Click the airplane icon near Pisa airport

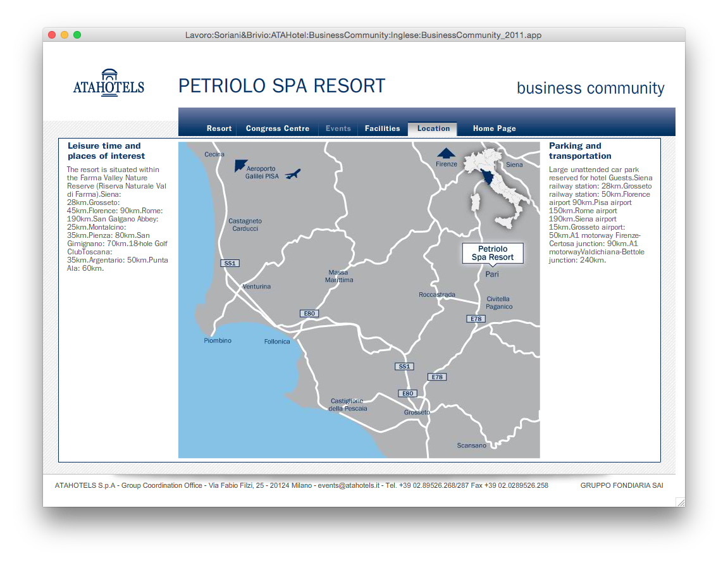tap(292, 174)
